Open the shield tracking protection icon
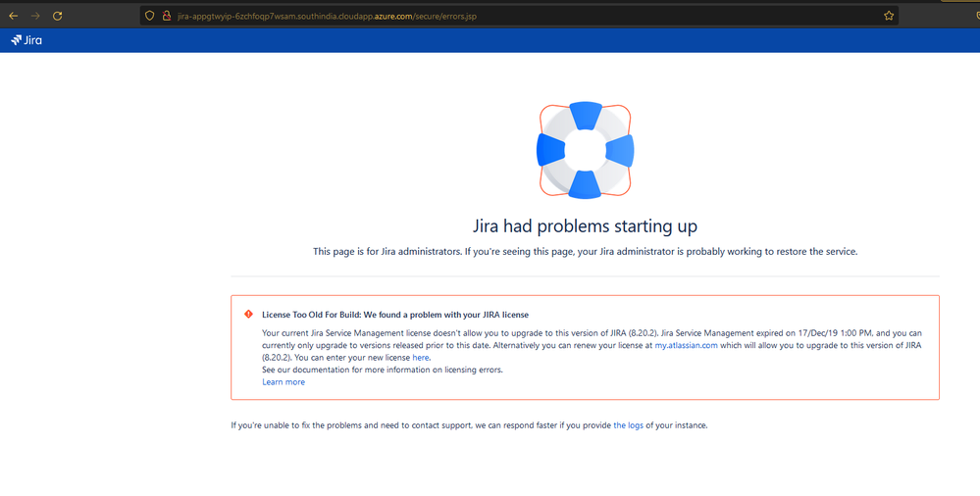The height and width of the screenshot is (496, 980). coord(149,16)
